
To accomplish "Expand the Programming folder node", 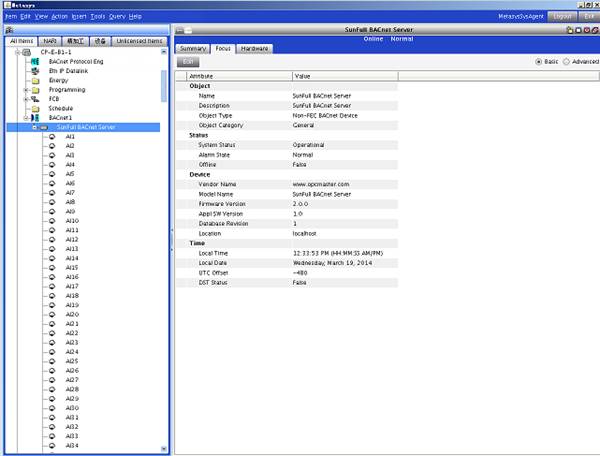I will point(25,89).
